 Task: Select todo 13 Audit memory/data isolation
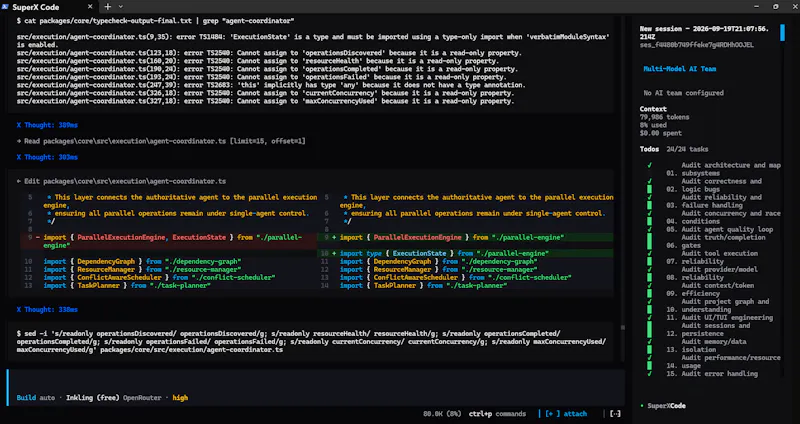click(x=706, y=345)
